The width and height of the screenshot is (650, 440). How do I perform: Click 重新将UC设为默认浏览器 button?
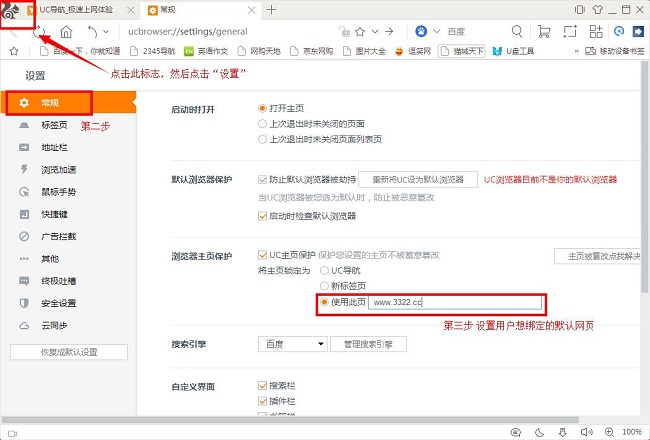click(417, 179)
